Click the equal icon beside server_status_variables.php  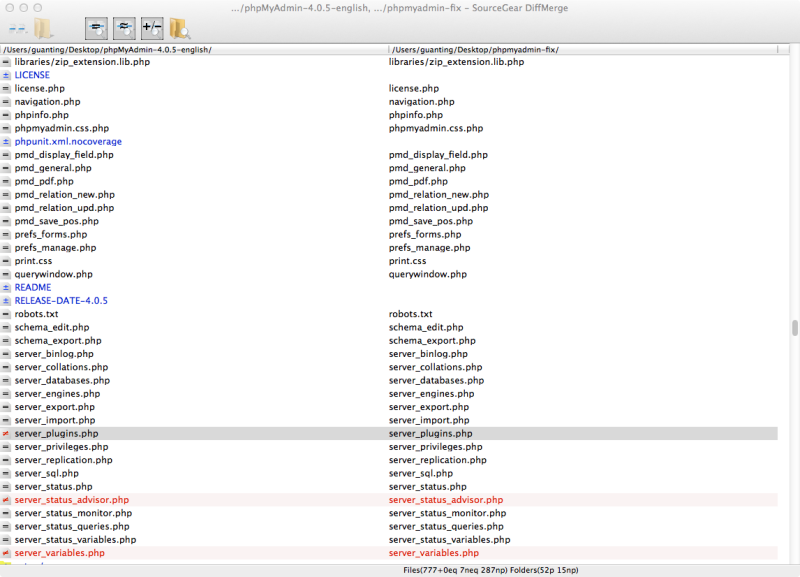(x=6, y=539)
